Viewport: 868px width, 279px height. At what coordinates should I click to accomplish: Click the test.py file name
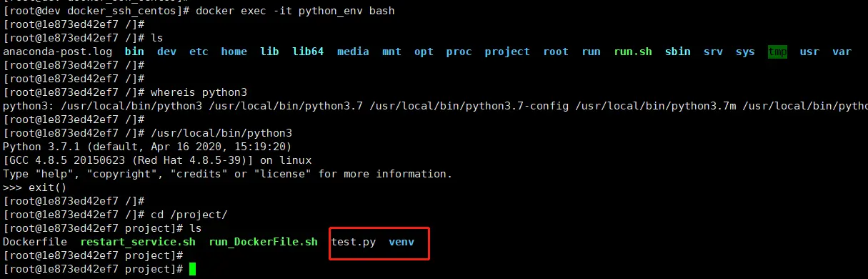tap(354, 242)
